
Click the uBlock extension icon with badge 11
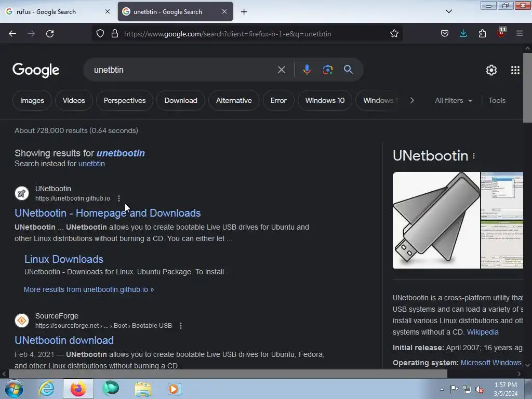pyautogui.click(x=501, y=33)
